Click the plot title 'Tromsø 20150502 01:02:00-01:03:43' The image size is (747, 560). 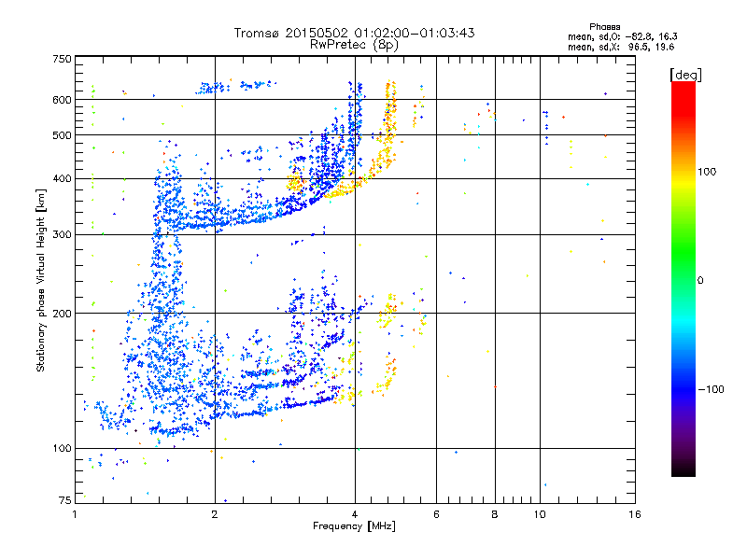(354, 33)
